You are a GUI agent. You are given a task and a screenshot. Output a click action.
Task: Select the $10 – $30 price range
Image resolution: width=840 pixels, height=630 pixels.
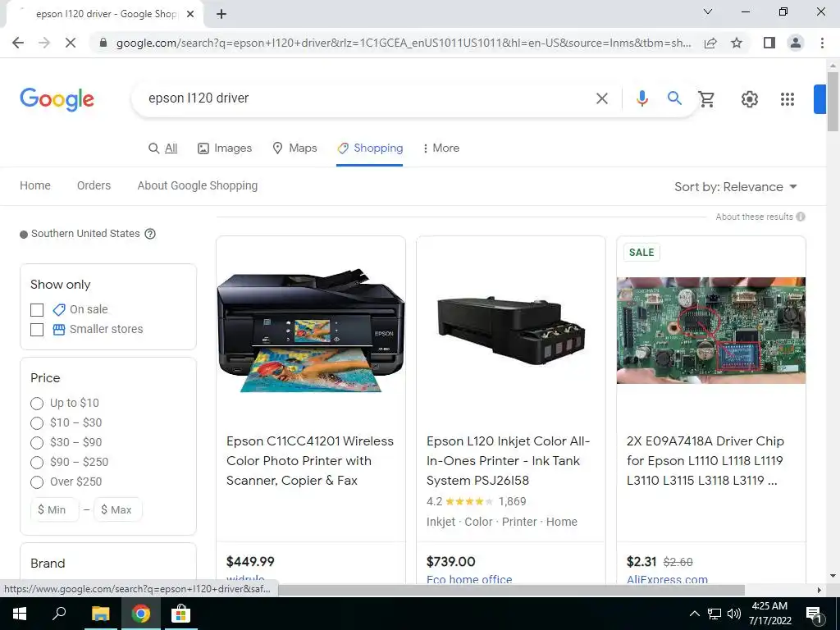coord(37,423)
